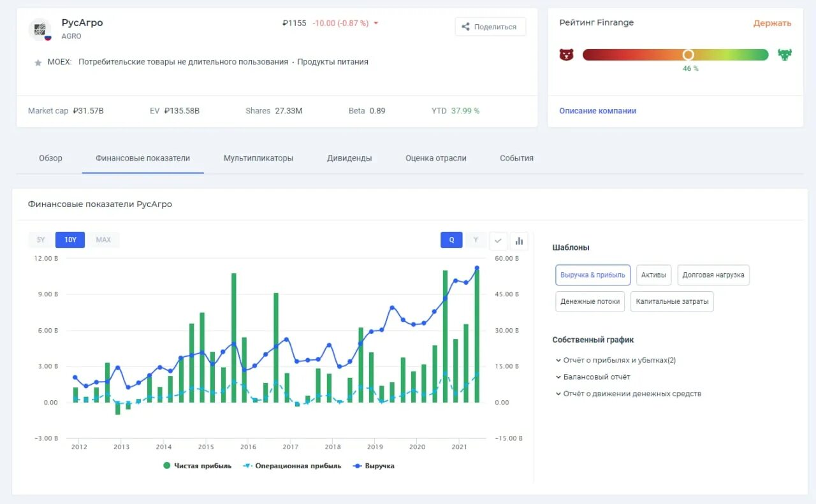Image resolution: width=816 pixels, height=504 pixels.
Task: Click the checkmark icon above the chart
Action: coord(499,241)
